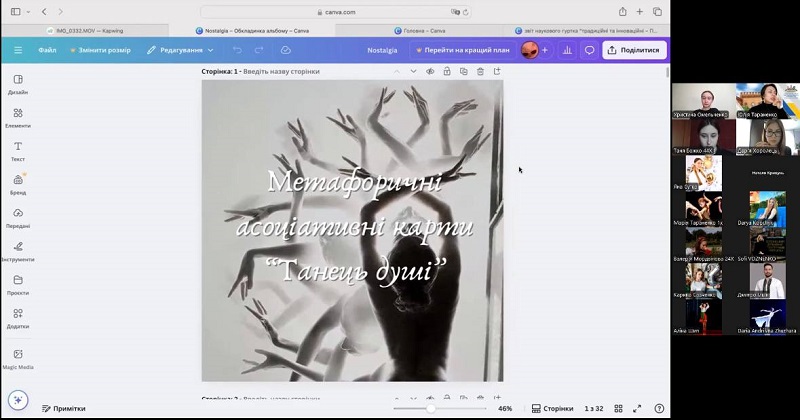Open the hamburger main menu
This screenshot has width=800, height=420.
pyautogui.click(x=18, y=50)
